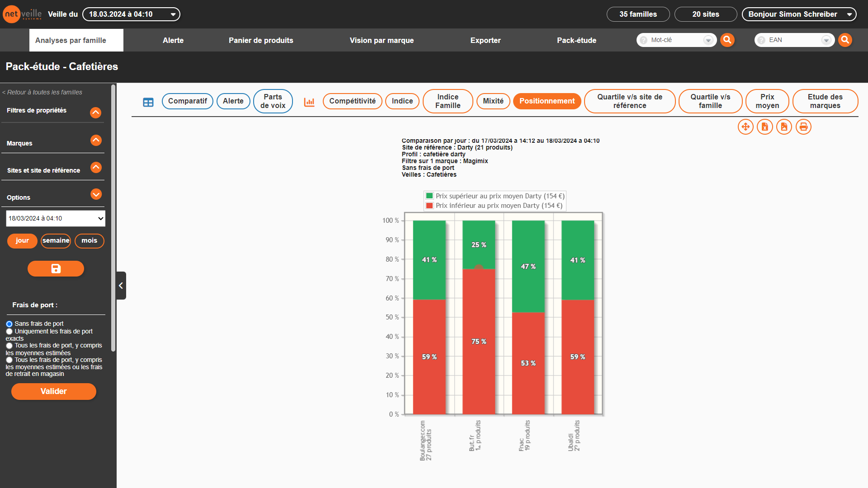Image resolution: width=868 pixels, height=488 pixels.
Task: Click Ubaldi green 41 % bar segment
Action: pyautogui.click(x=578, y=260)
